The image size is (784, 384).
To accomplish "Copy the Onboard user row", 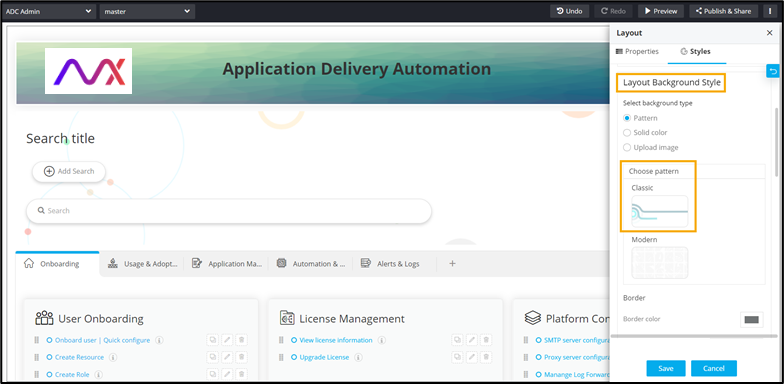I will coord(212,340).
